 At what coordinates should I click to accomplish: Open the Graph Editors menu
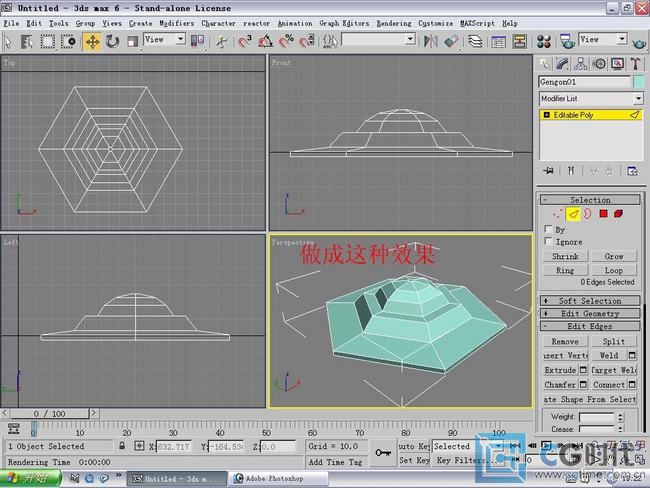344,23
